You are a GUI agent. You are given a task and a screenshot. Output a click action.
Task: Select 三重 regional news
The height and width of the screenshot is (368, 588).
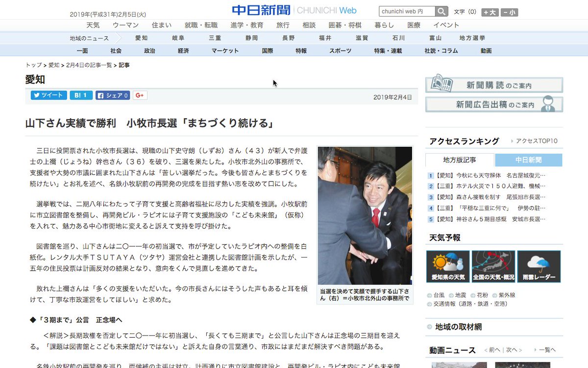click(215, 38)
